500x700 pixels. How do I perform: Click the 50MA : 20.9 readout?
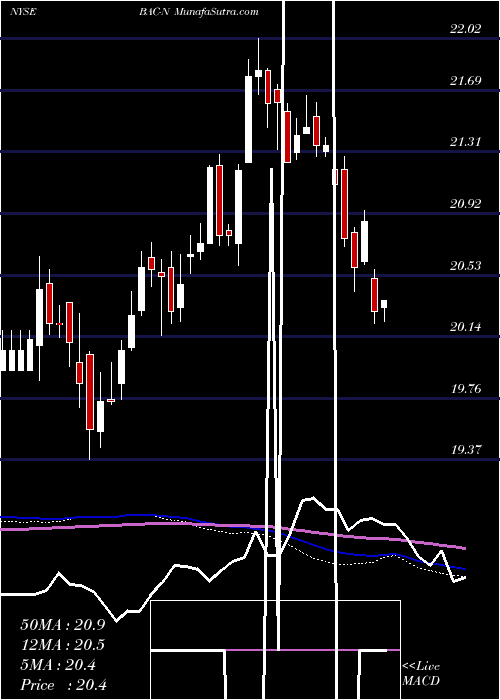pyautogui.click(x=63, y=625)
